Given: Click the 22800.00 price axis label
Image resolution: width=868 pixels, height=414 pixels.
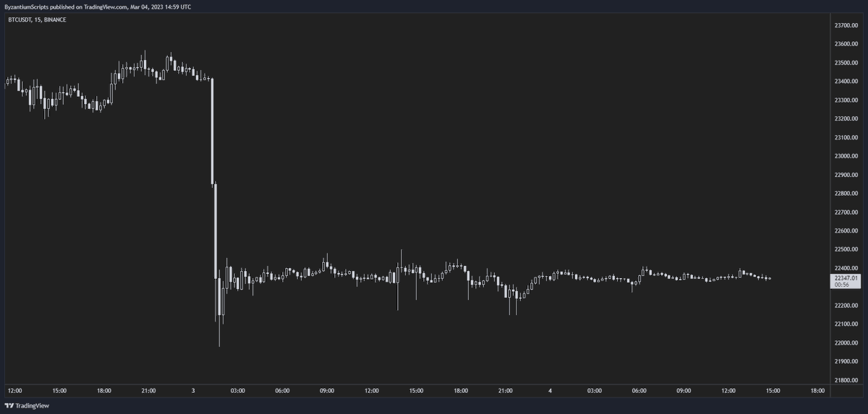Looking at the screenshot, I should click(x=846, y=194).
